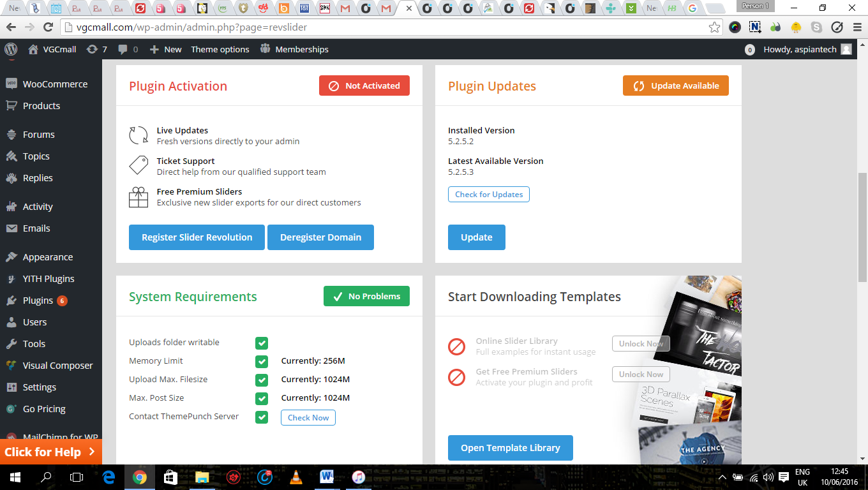This screenshot has height=490, width=868.
Task: Click Unlock Now for Online Slider Library
Action: click(x=641, y=344)
